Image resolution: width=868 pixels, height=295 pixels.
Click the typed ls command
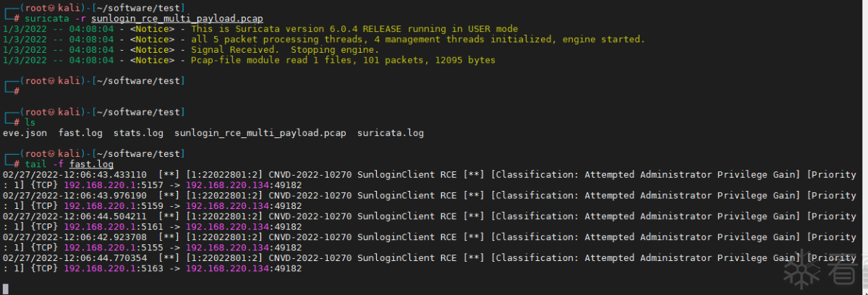30,122
